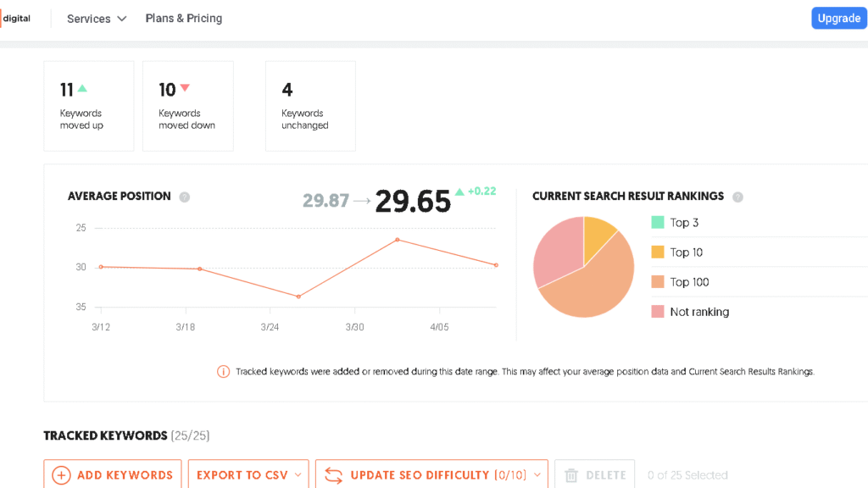Click the help icon beside Current Search Result Rankings
This screenshot has height=488, width=868.
point(737,196)
